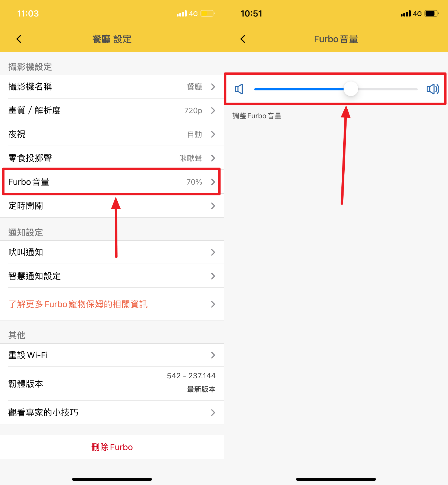Tap the signal bars on volume screen
Screen dimensions: 448x485
[406, 14]
